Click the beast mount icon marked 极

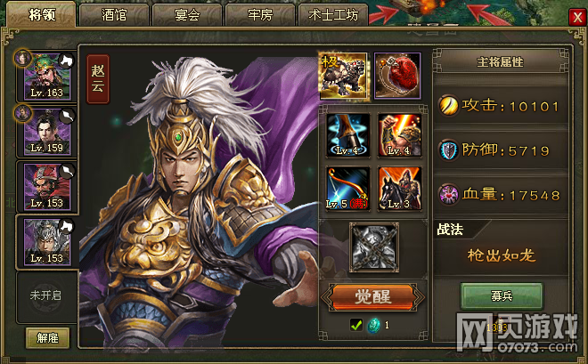coord(344,77)
